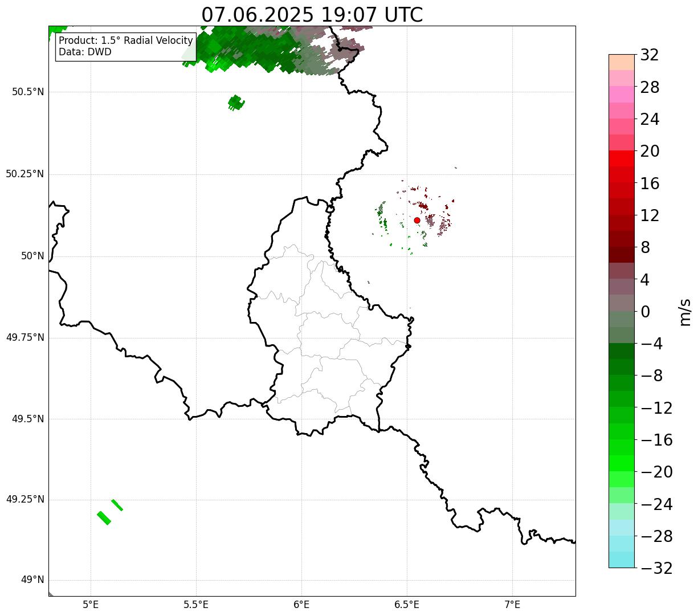
Task: Click the red station marker dot
Action: click(417, 220)
